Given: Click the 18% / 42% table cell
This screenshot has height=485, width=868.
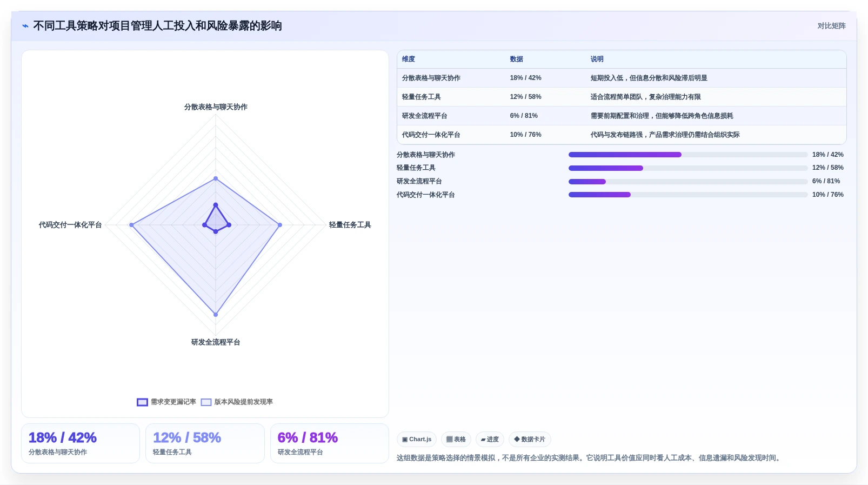Looking at the screenshot, I should 525,78.
